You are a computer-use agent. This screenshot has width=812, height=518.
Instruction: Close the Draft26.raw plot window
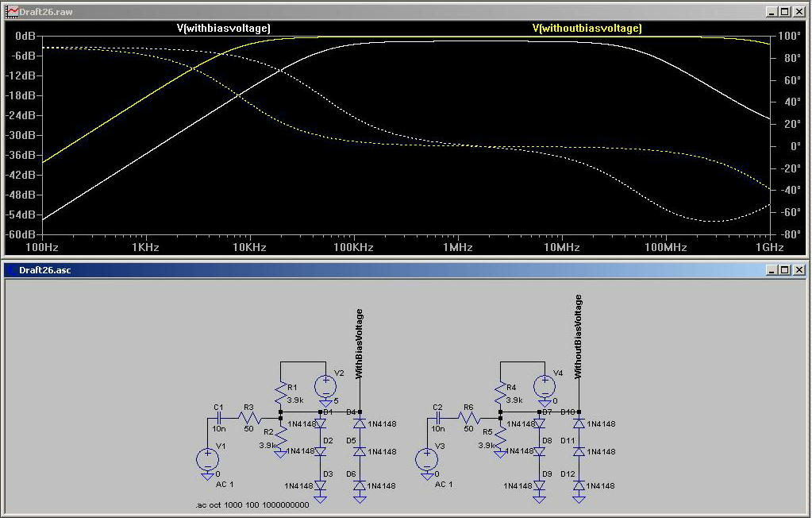799,11
